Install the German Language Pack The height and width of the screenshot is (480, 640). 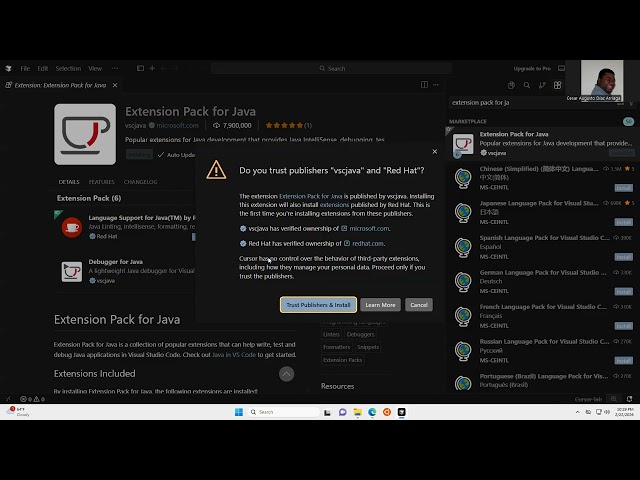coord(623,292)
